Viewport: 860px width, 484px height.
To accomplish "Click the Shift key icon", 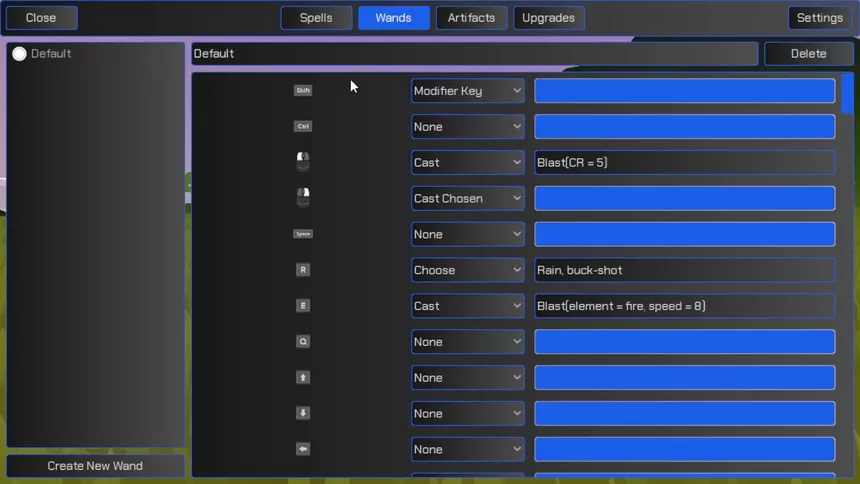I will coord(303,91).
